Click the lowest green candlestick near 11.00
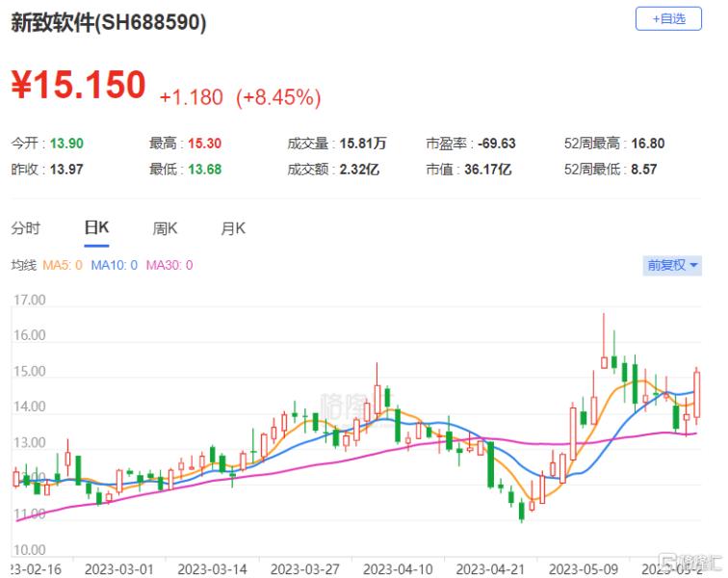The height and width of the screenshot is (578, 728). 521,511
